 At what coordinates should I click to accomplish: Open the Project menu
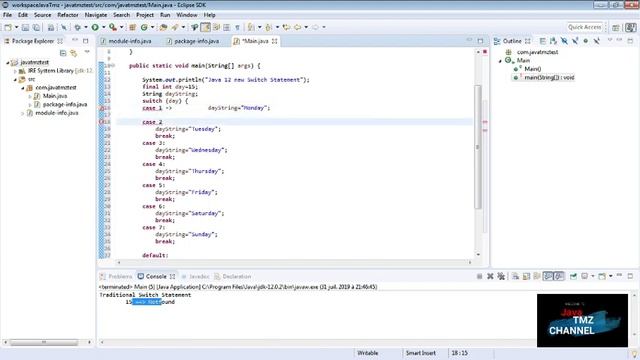145,15
